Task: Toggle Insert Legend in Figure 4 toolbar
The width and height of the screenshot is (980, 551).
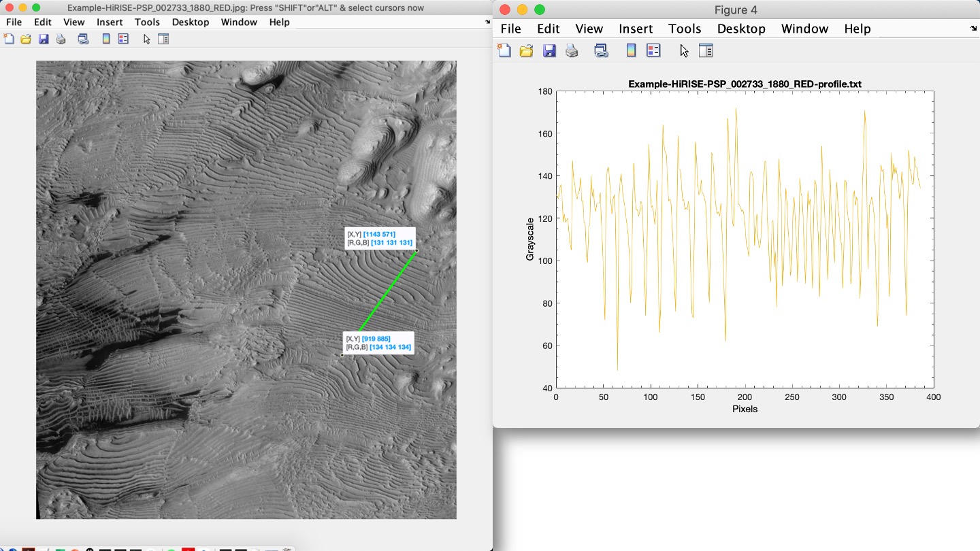Action: [x=653, y=51]
